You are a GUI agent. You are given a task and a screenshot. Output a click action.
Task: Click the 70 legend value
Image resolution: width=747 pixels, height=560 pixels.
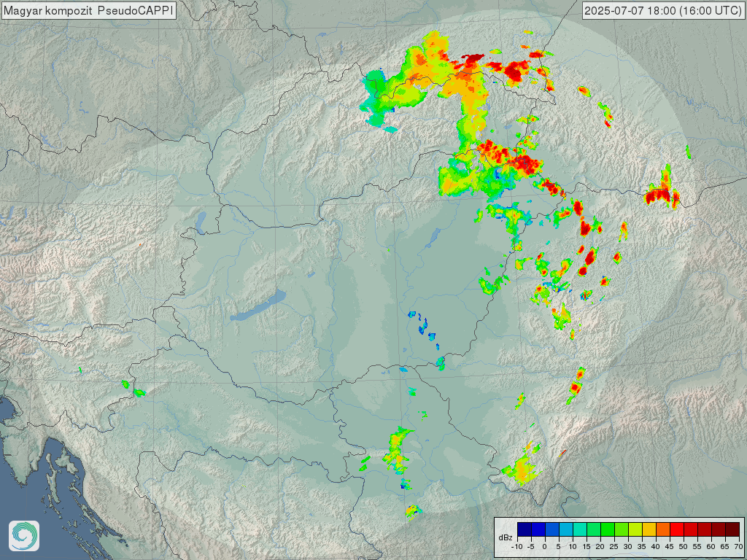click(738, 547)
